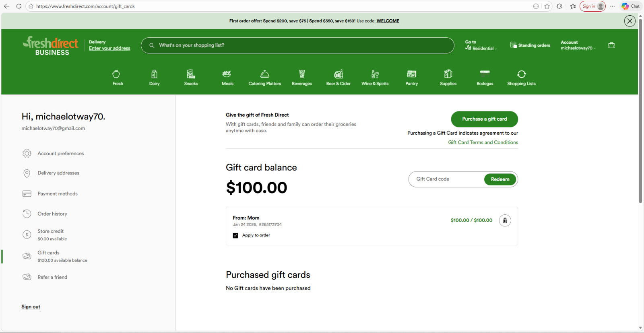This screenshot has height=333, width=644.
Task: Open the browser favorites list icon
Action: point(573,6)
